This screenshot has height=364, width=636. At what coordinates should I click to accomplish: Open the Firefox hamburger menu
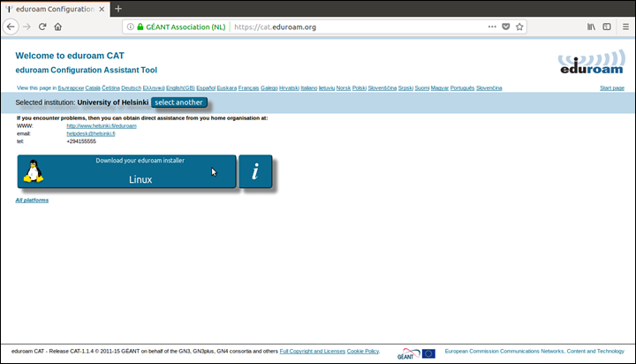pos(626,27)
